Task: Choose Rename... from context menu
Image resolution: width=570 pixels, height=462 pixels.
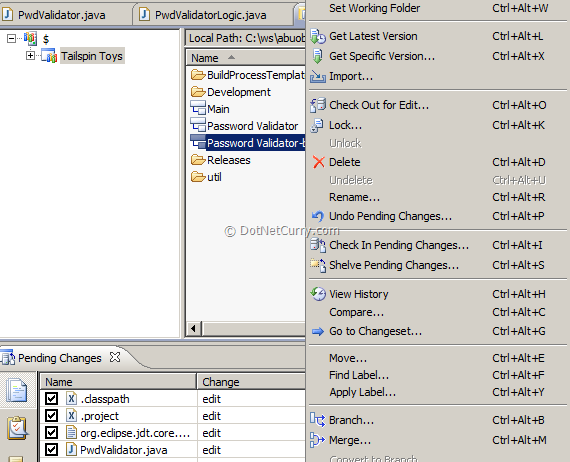Action: [437, 197]
